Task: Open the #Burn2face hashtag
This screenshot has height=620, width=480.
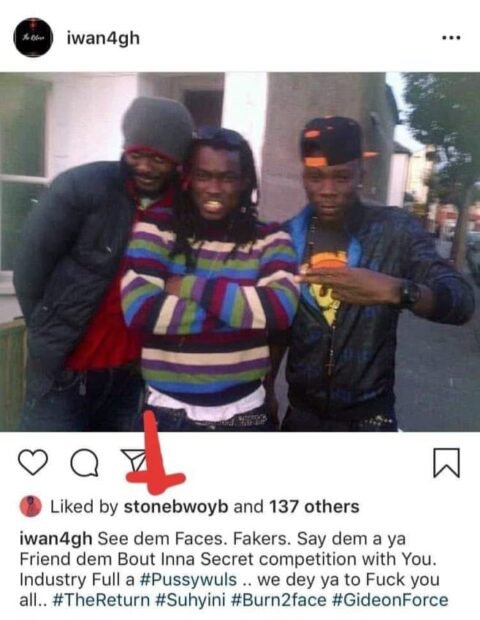Action: click(279, 600)
